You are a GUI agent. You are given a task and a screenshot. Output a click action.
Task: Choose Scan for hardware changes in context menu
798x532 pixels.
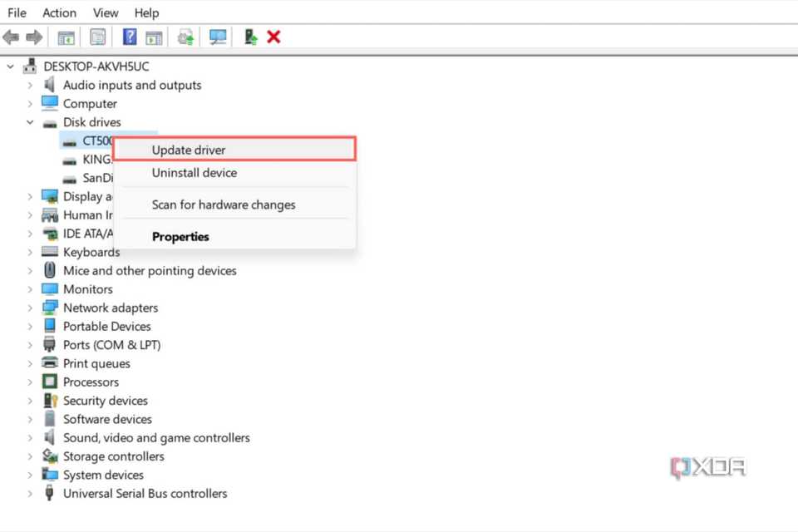coord(234,204)
